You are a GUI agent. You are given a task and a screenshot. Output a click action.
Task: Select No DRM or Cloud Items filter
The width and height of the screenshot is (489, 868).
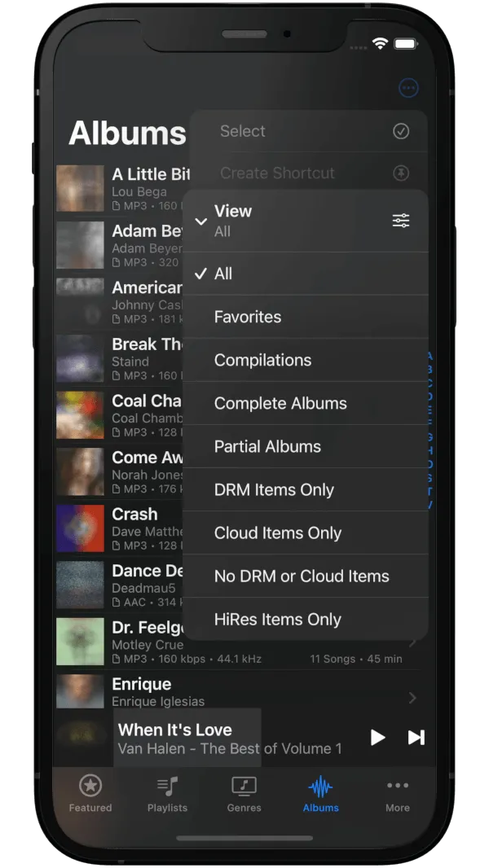(305, 576)
